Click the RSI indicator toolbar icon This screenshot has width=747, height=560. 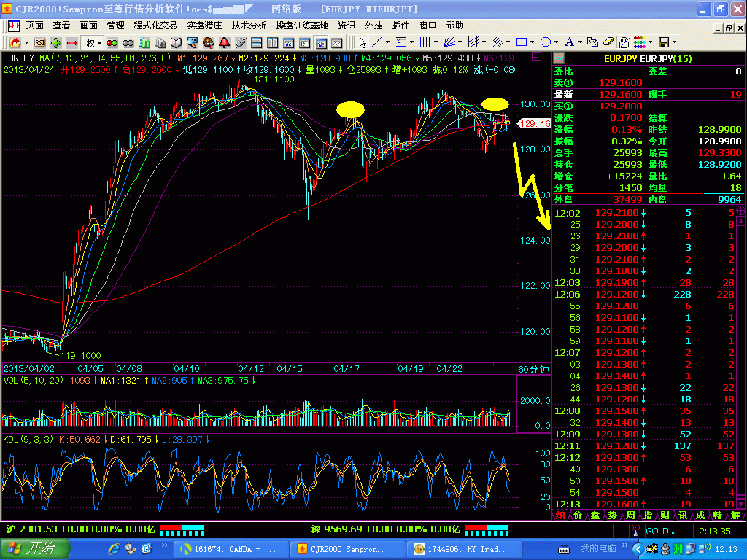pos(40,43)
